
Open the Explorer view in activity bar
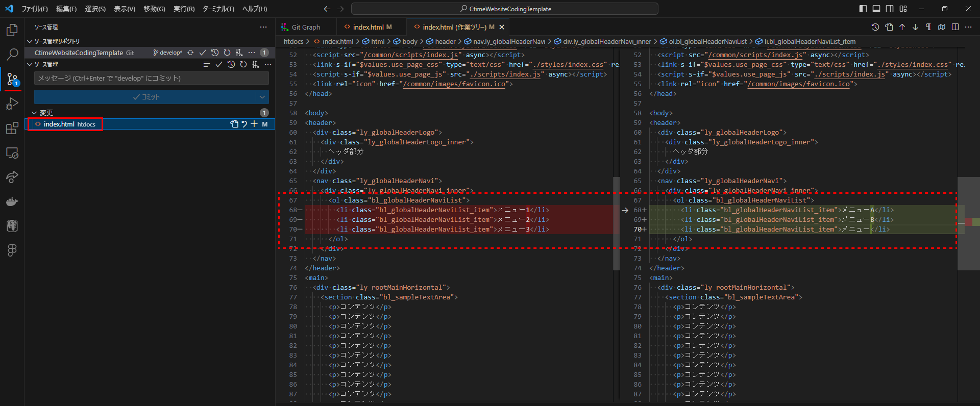(12, 30)
